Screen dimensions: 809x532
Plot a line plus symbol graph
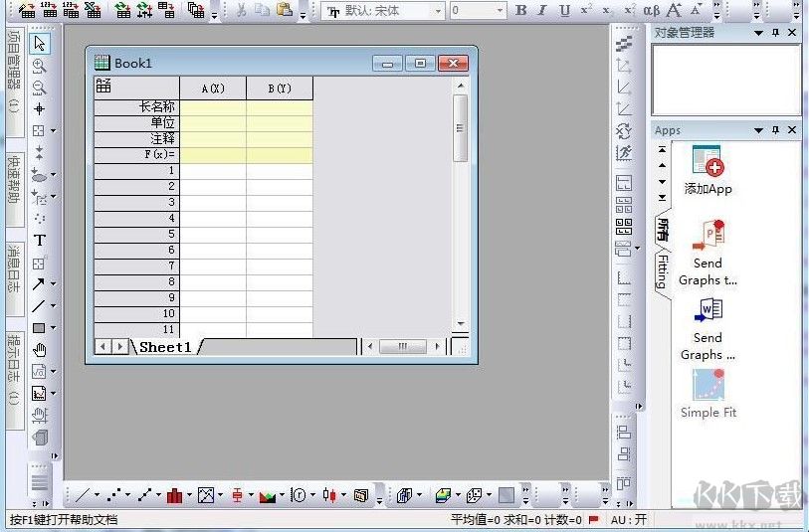tap(144, 495)
